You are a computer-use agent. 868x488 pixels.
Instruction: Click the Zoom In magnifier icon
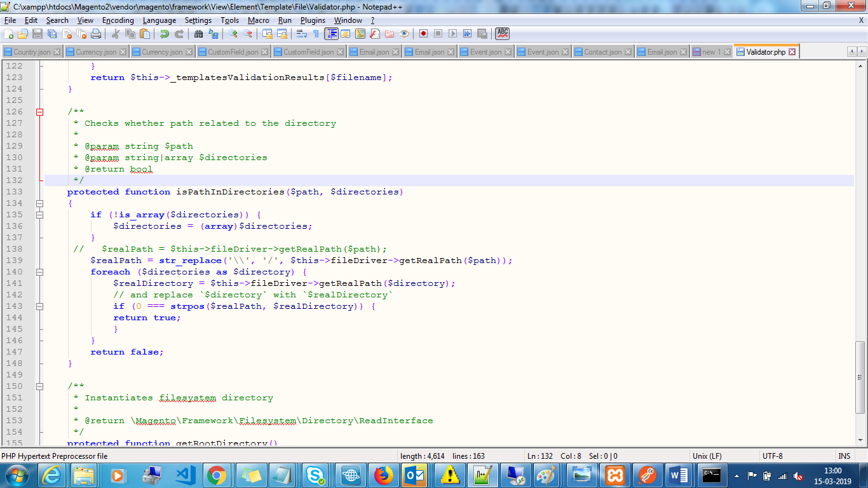point(233,34)
